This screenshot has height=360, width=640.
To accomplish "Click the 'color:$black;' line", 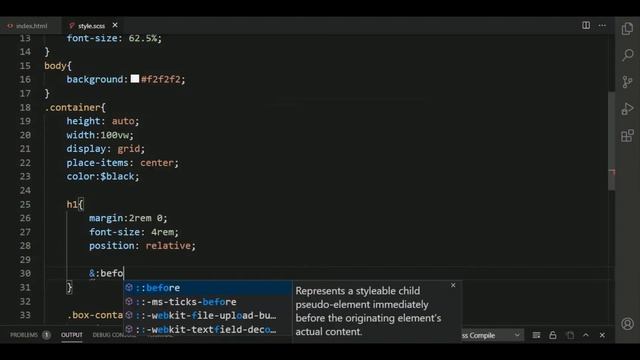I will pos(103,176).
